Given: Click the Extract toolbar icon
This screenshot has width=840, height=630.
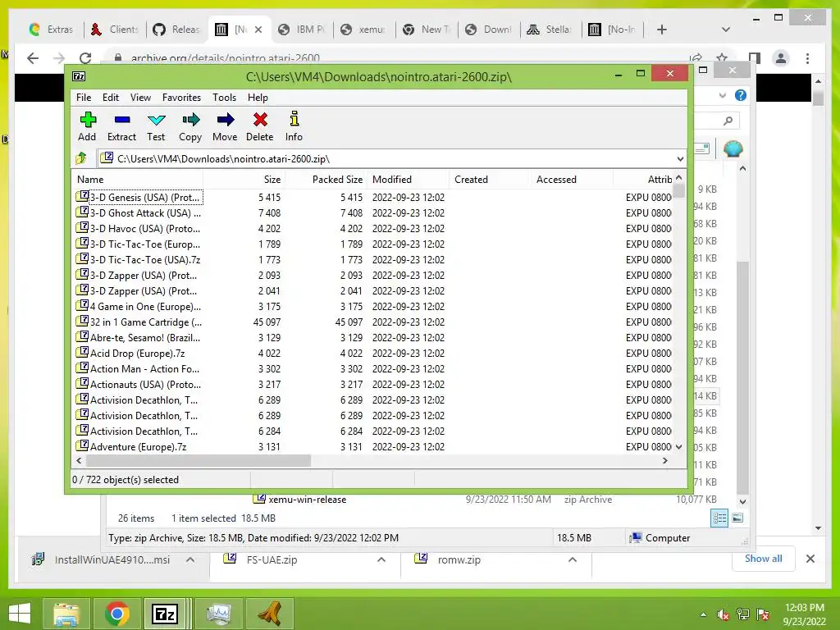Looking at the screenshot, I should (122, 120).
